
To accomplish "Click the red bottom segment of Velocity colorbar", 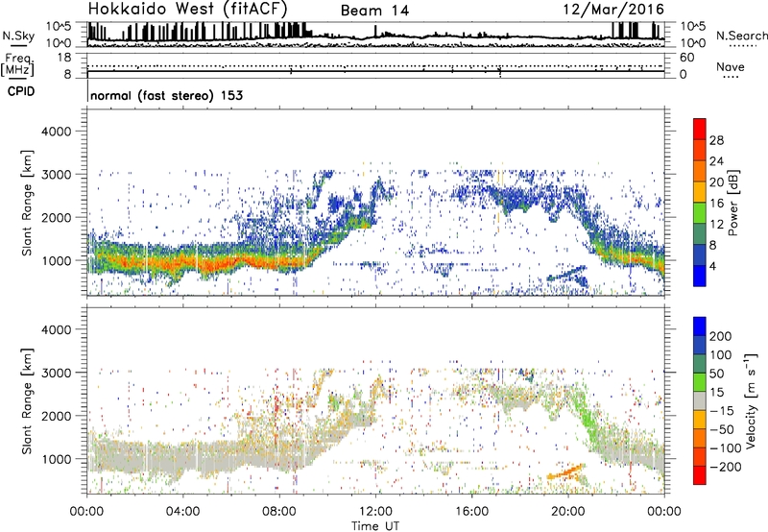I will pos(700,475).
